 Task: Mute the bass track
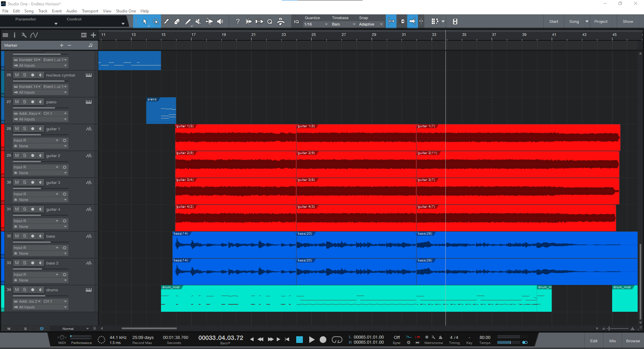pyautogui.click(x=17, y=236)
